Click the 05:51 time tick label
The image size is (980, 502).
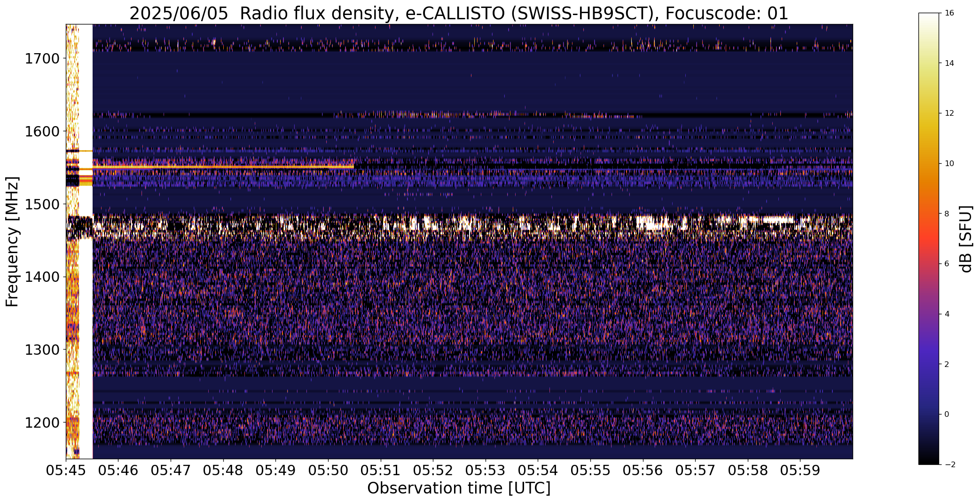(x=381, y=470)
